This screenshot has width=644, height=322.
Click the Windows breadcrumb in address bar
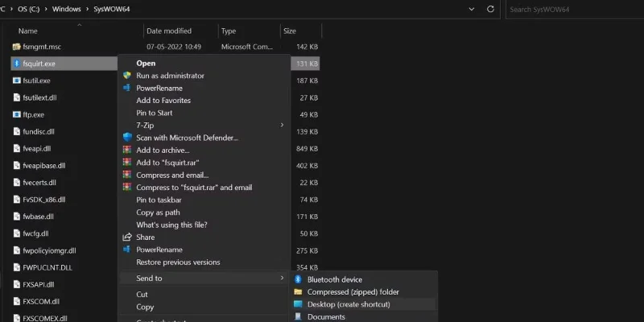coord(67,9)
